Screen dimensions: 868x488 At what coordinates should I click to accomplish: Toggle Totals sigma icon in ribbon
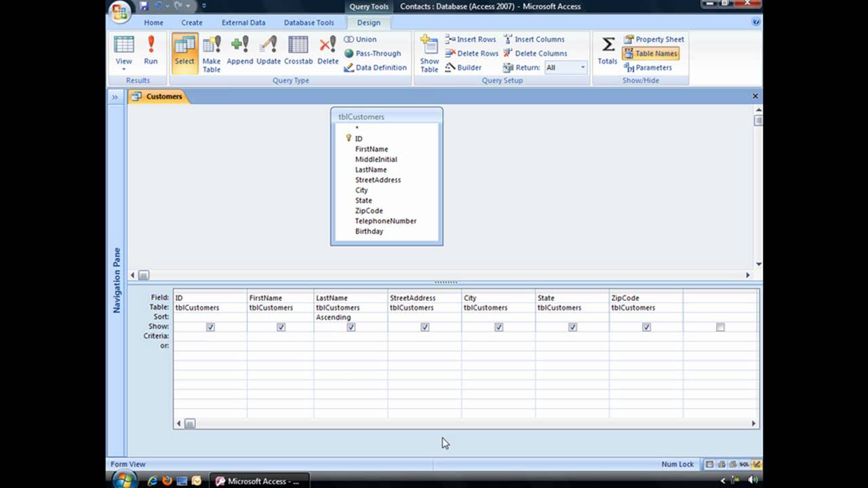click(608, 52)
